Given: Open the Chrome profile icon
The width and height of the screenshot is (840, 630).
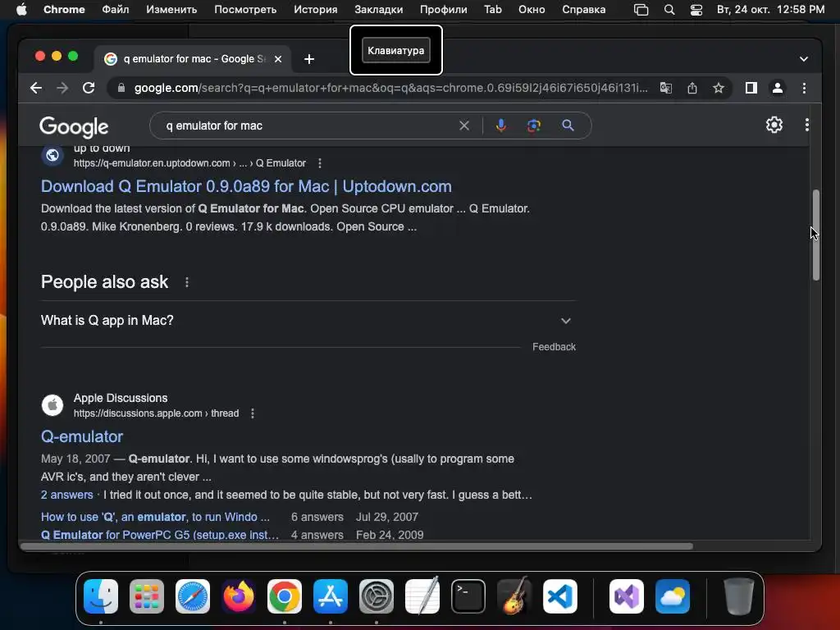Looking at the screenshot, I should (778, 88).
